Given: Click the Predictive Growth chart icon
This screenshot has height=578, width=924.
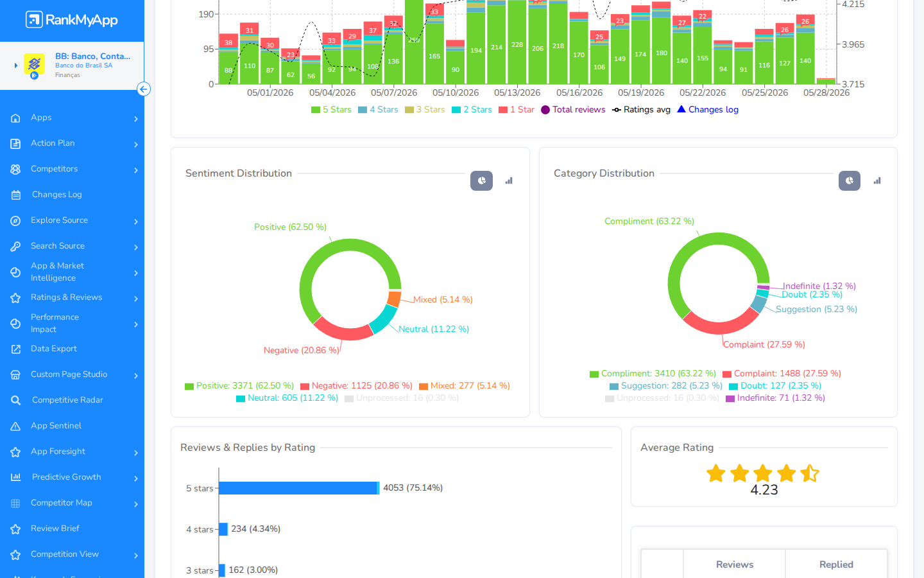Looking at the screenshot, I should coord(15,477).
